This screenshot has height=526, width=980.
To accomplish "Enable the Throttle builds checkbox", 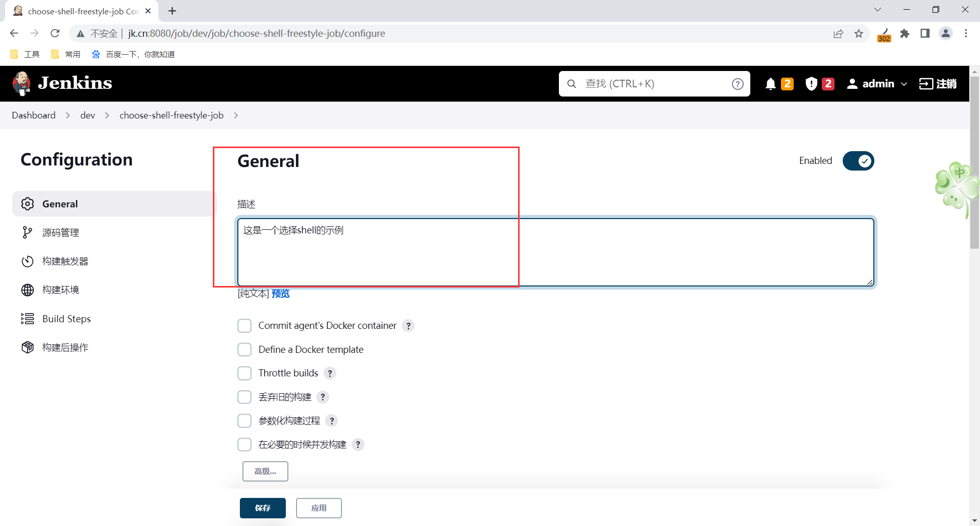I will tap(244, 373).
